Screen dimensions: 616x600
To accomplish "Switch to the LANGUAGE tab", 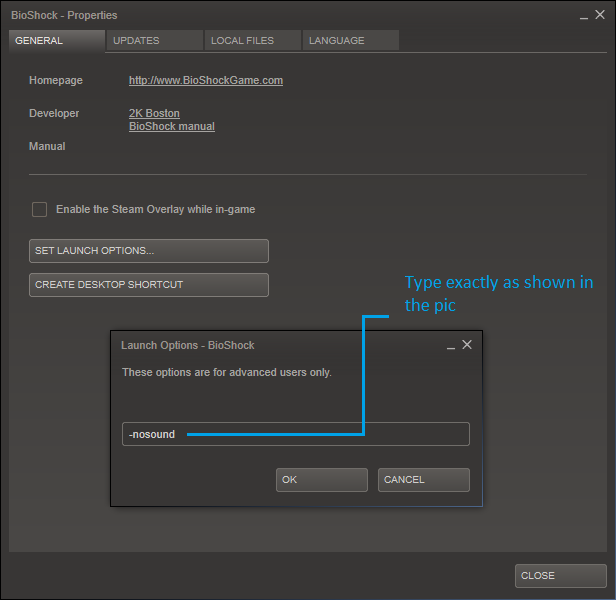I will tap(351, 40).
